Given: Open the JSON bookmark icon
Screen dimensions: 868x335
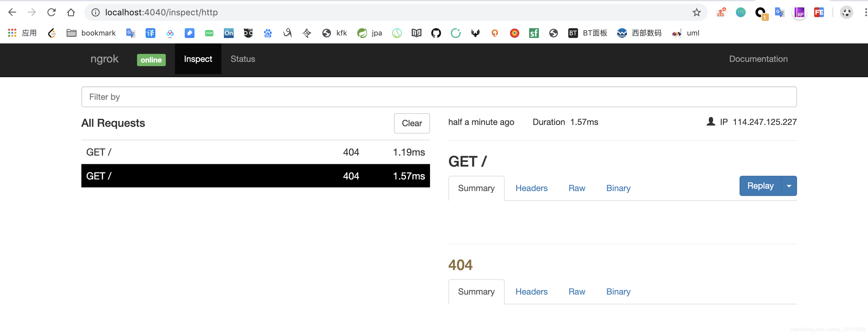Looking at the screenshot, I should coord(209,33).
